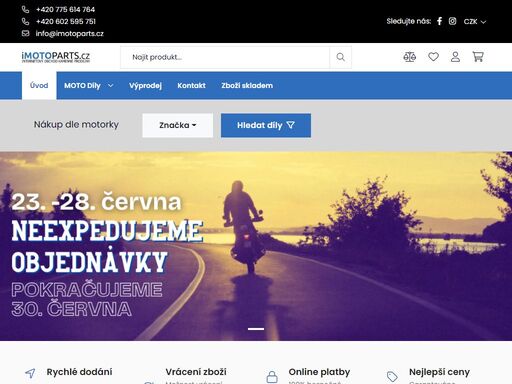Open the Výprodej menu item
This screenshot has height=384, width=512.
145,86
